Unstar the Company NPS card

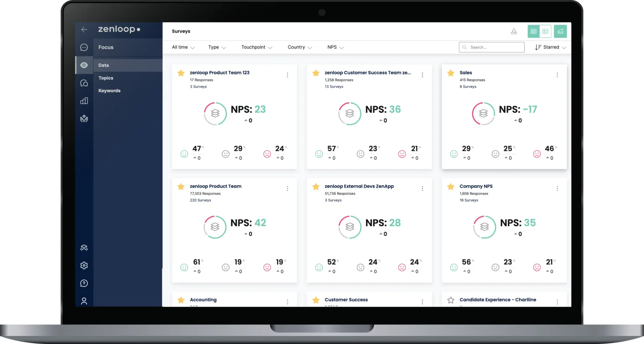451,186
